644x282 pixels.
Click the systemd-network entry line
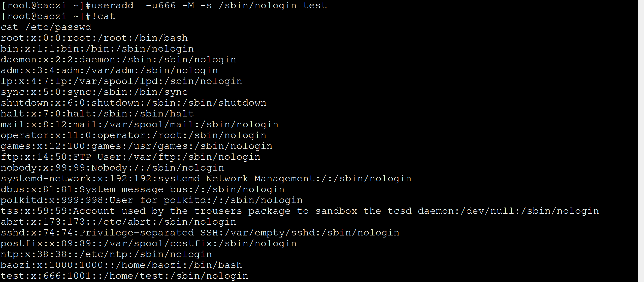(x=206, y=179)
